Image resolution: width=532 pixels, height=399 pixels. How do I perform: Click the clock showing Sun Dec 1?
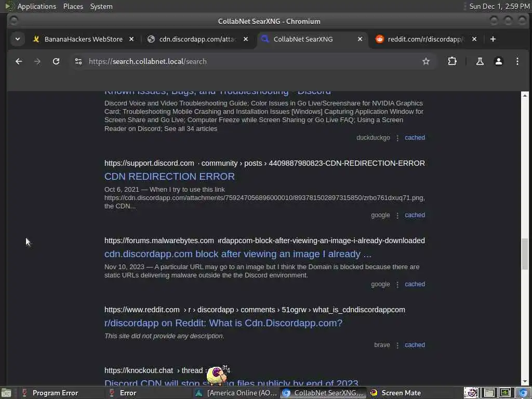pos(499,6)
